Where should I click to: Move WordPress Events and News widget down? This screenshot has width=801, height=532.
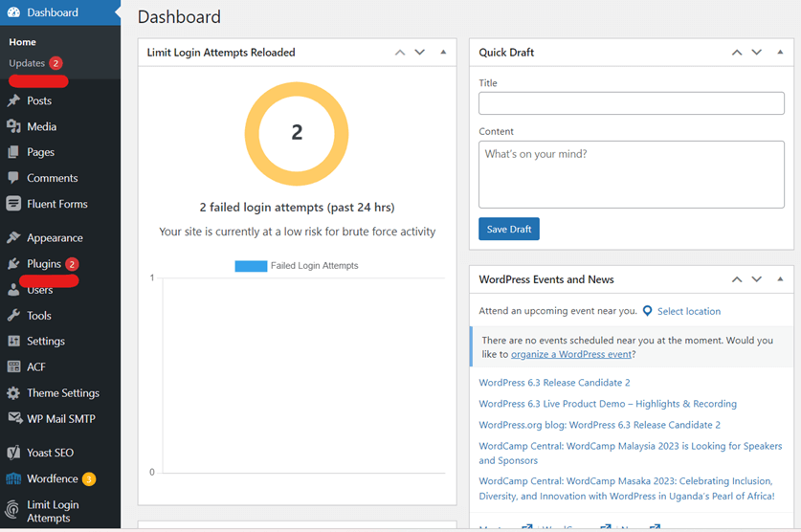pyautogui.click(x=757, y=279)
